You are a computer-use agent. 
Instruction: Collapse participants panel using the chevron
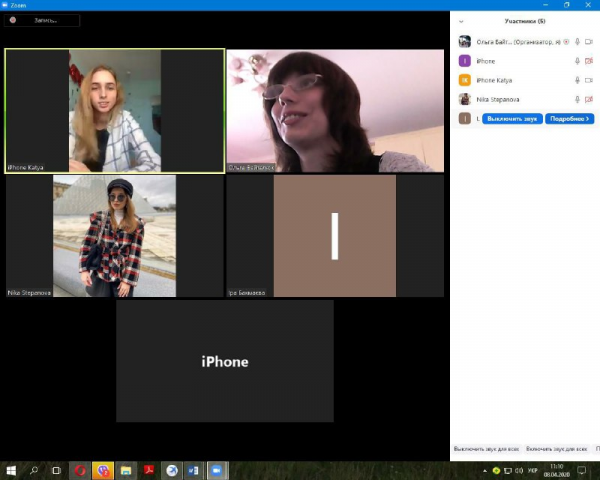461,21
